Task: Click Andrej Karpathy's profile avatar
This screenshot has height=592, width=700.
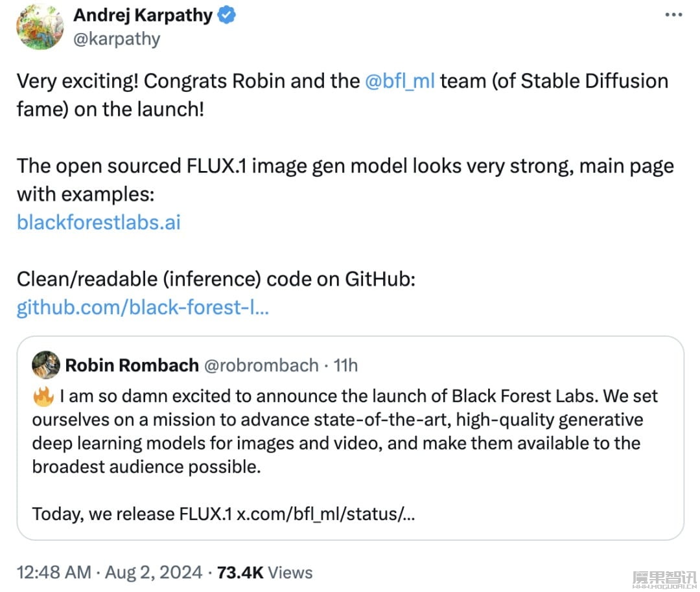Action: [40, 27]
